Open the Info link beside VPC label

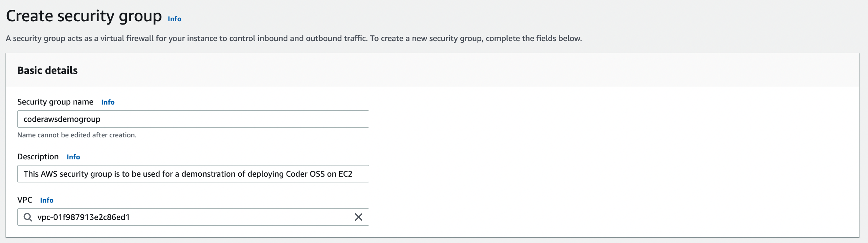click(x=46, y=200)
